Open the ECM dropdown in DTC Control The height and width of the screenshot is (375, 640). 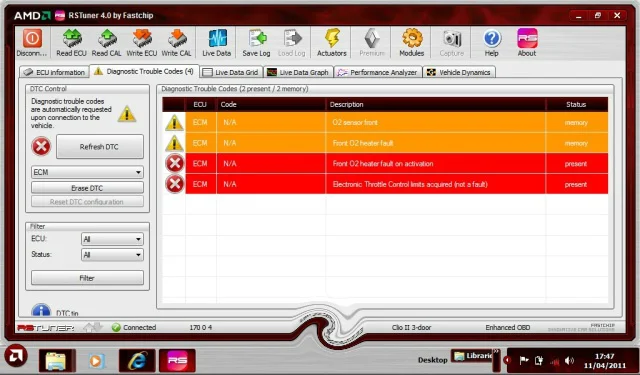(x=87, y=172)
